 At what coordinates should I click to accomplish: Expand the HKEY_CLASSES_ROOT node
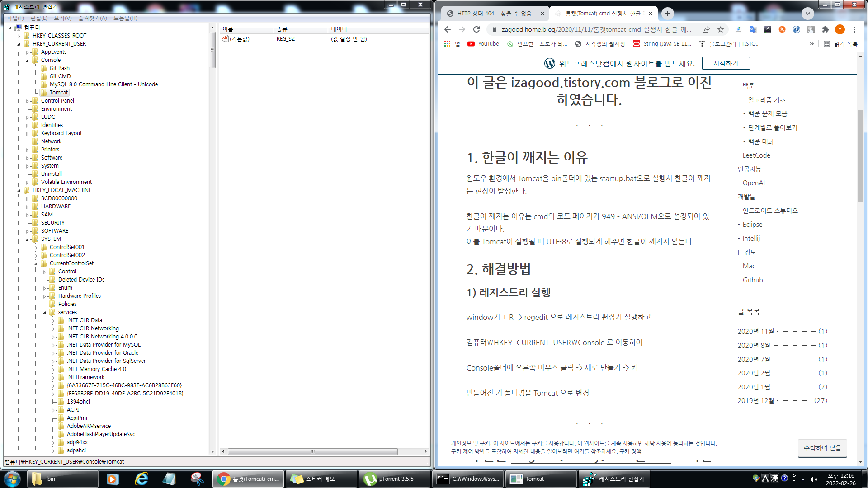[19, 36]
